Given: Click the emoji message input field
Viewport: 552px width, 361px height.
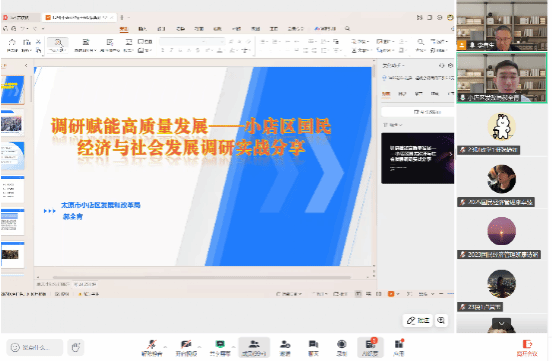Looking at the screenshot, I should point(34,348).
